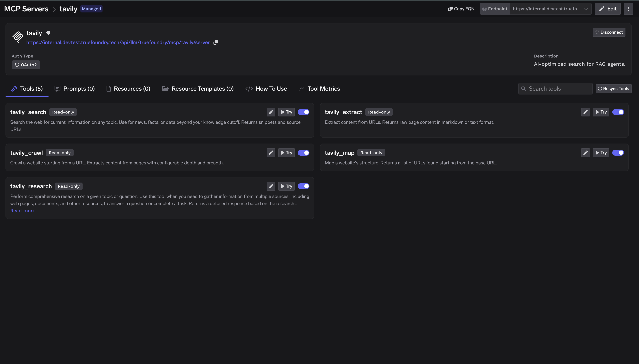Image resolution: width=639 pixels, height=364 pixels.
Task: Try the tavily_crawl tool
Action: coord(287,153)
